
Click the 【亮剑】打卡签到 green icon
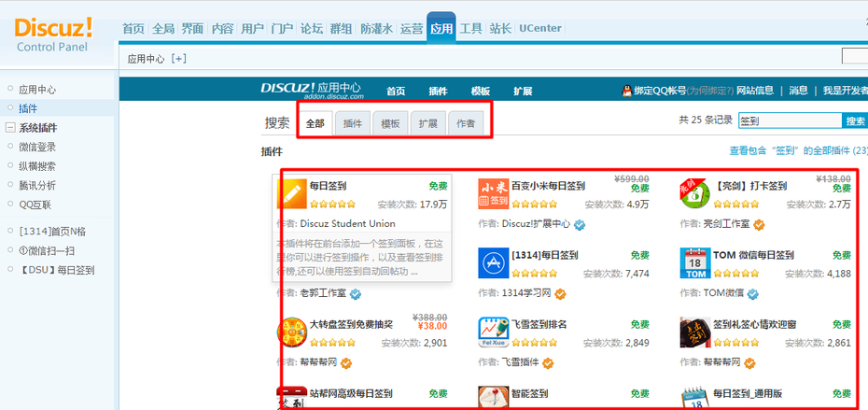(694, 194)
